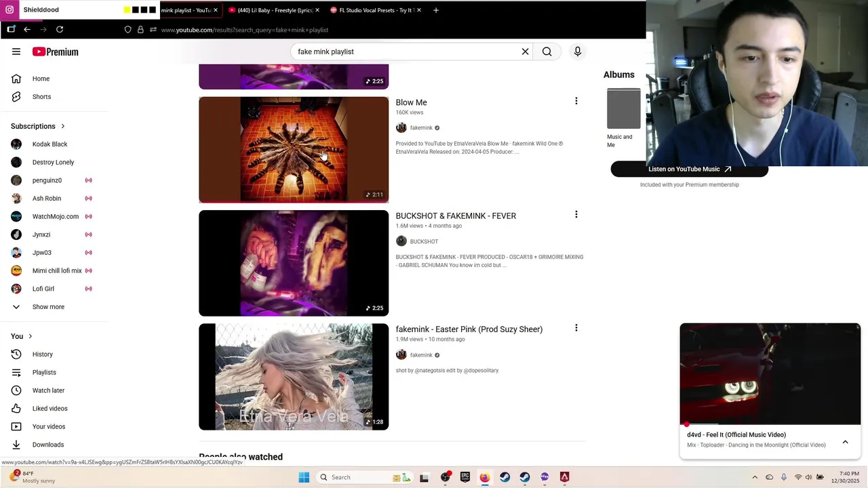Open Destroy Lonely subscription channel
This screenshot has height=488, width=868.
[54, 162]
